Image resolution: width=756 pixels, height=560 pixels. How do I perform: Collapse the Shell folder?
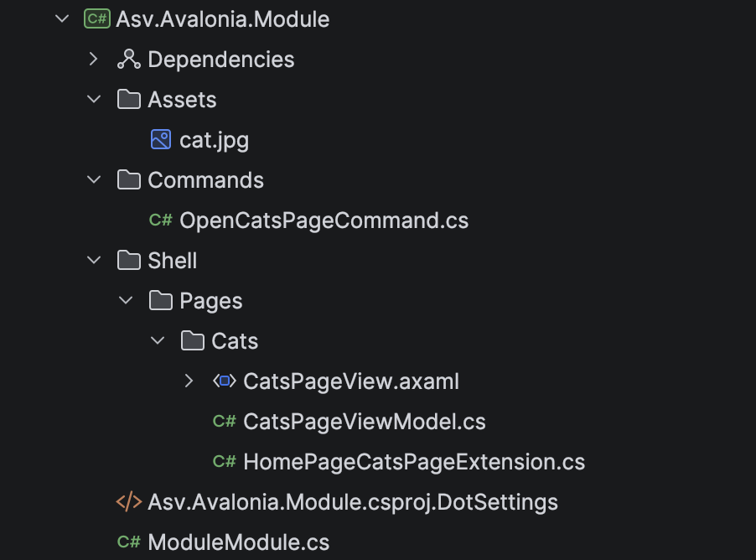tap(93, 260)
